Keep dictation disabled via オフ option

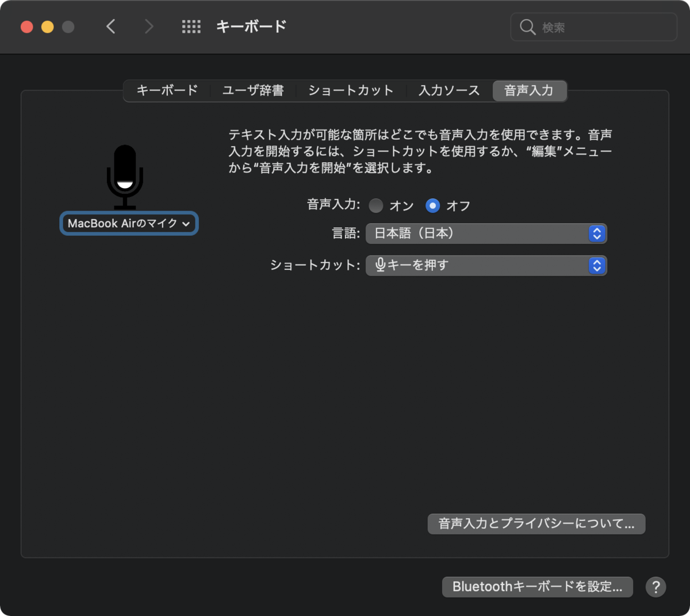click(432, 205)
